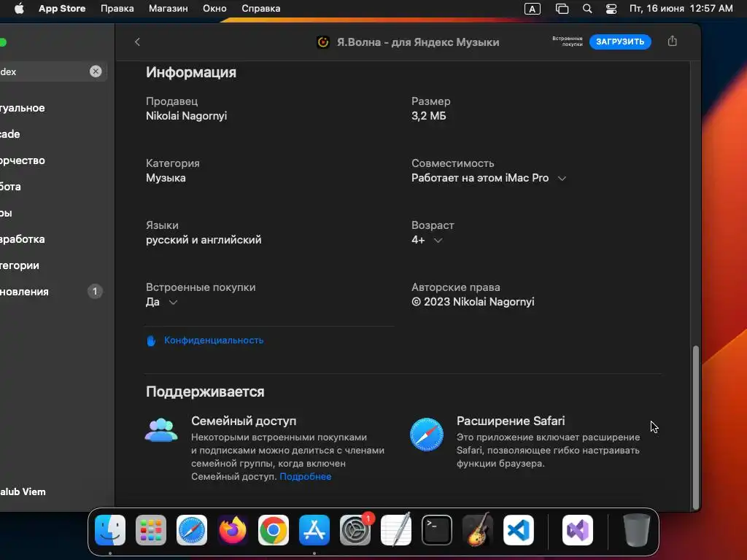Select the Arcade sidebar item
The height and width of the screenshot is (560, 747).
(x=52, y=134)
